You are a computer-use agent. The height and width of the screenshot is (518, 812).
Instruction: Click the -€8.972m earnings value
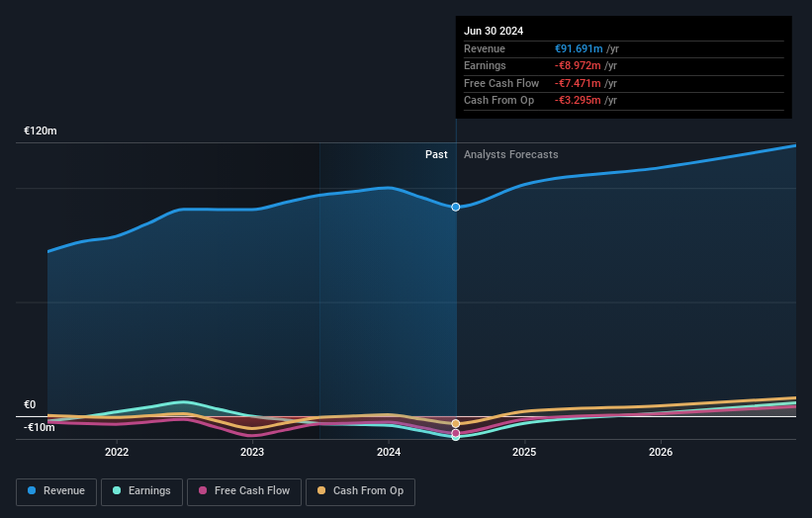coord(578,65)
